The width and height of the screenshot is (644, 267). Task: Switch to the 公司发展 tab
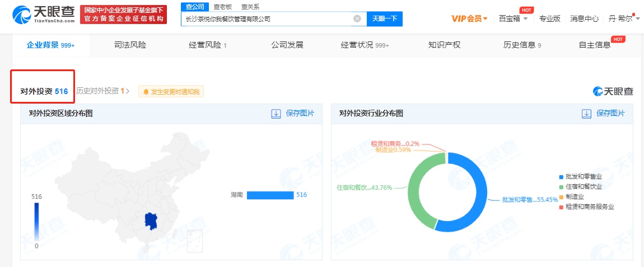[287, 45]
